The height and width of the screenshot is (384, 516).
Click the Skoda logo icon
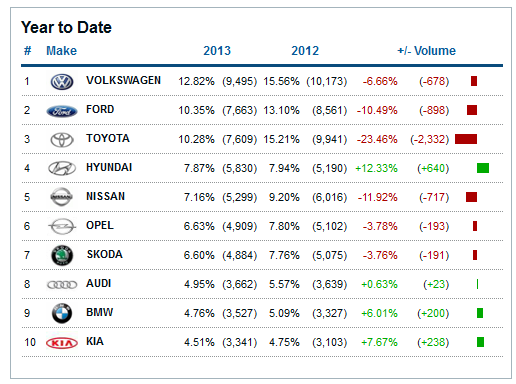[62, 255]
